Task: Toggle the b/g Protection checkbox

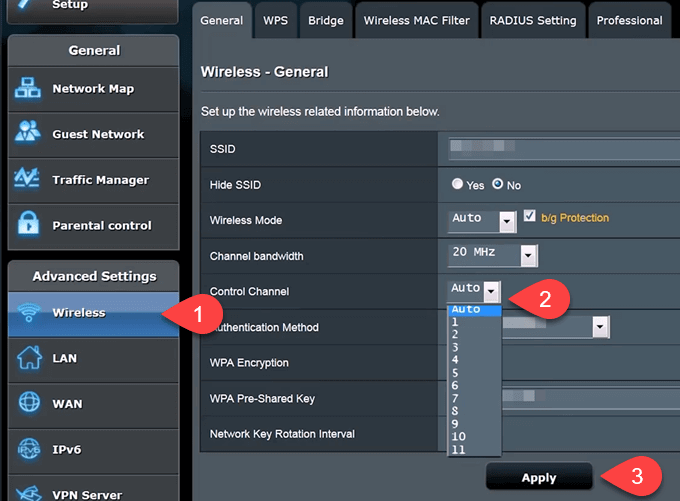Action: [x=530, y=217]
